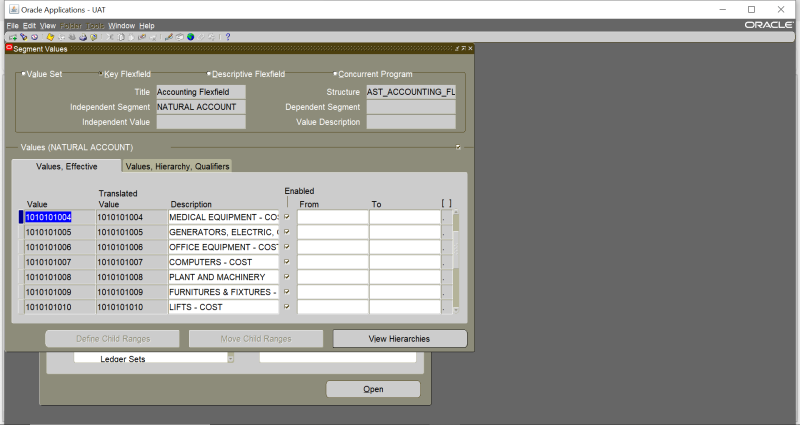Select description GENERATORS, ELECTRIC,
Screen dimensions: 800x425
(223, 232)
